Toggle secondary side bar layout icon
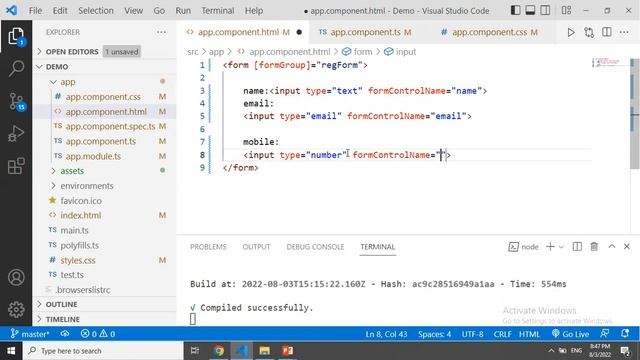 tap(545, 11)
